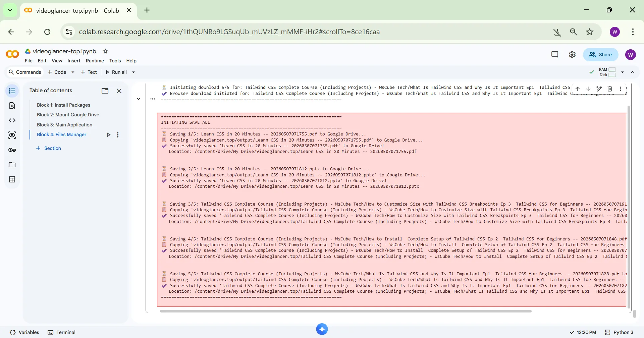
Task: Open the RAM and Disk resources indicator
Action: tap(607, 72)
